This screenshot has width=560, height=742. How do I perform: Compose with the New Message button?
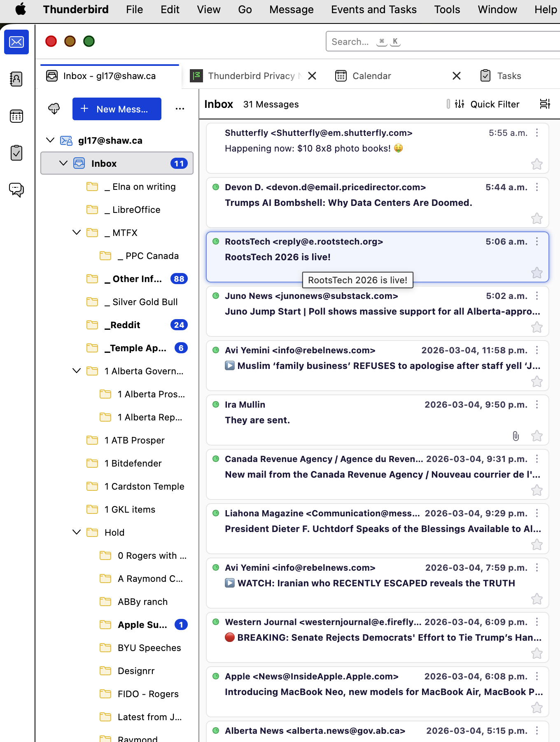coord(117,109)
